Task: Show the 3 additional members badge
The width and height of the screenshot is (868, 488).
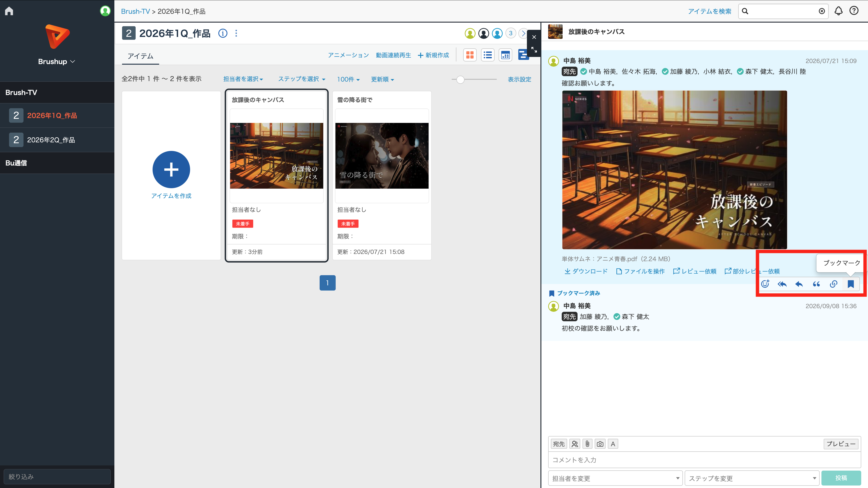Action: click(x=510, y=33)
